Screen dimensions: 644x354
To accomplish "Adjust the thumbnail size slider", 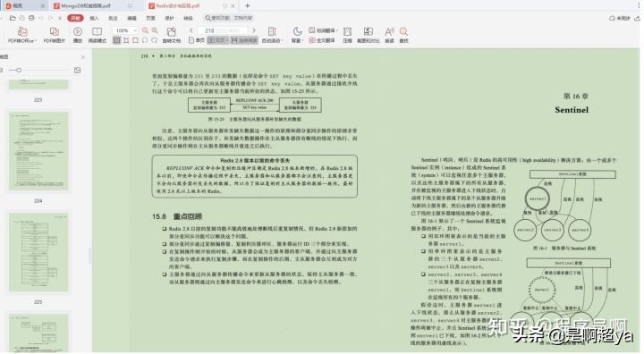I will point(19,71).
